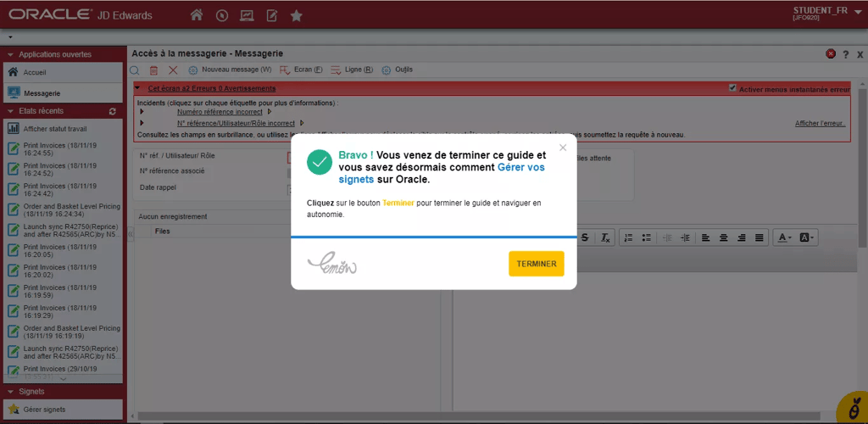Click the clear formatting Tx icon
868x424 pixels.
pyautogui.click(x=605, y=237)
